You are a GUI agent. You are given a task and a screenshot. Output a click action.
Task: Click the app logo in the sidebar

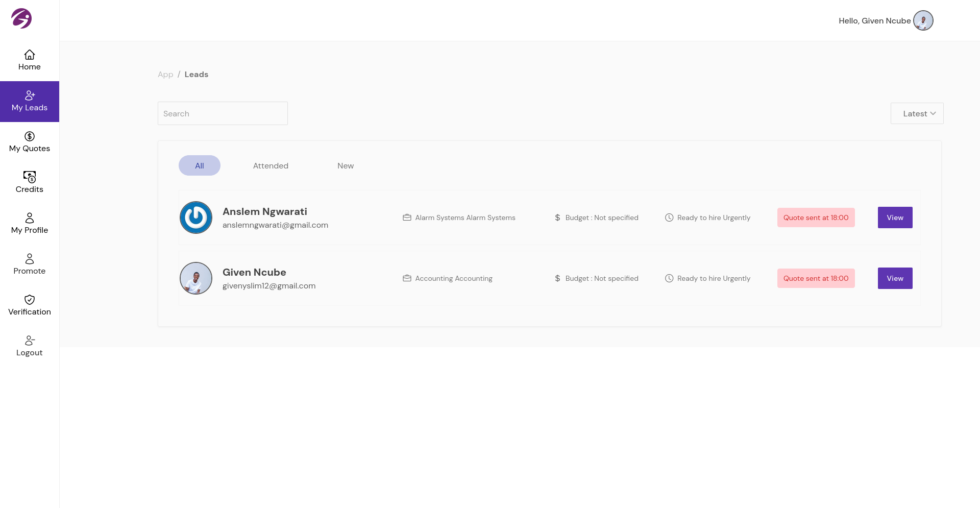[21, 18]
